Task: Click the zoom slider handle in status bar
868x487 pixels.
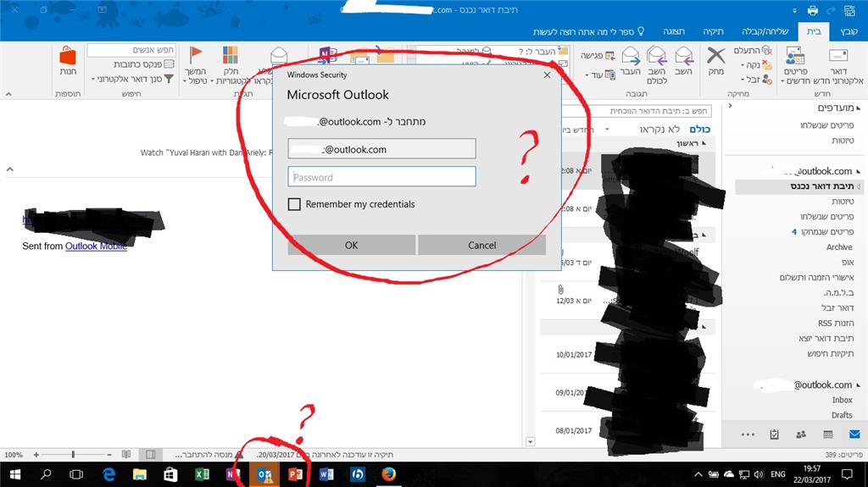Action: coord(73,454)
